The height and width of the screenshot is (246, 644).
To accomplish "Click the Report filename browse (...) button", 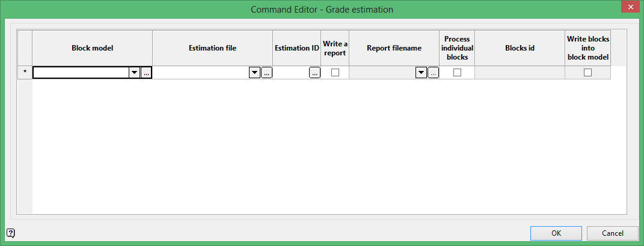I will pyautogui.click(x=433, y=73).
